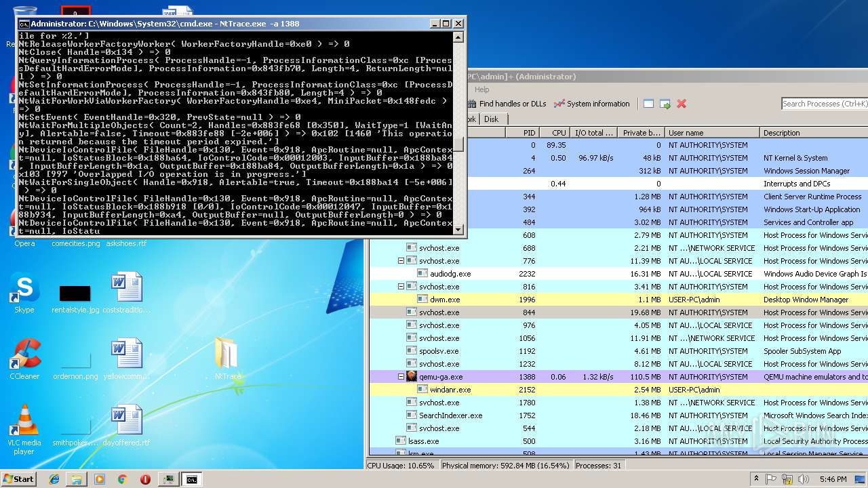Collapse the svchost.exe 816 tree node
Viewport: 868px width, 488px height.
point(401,287)
